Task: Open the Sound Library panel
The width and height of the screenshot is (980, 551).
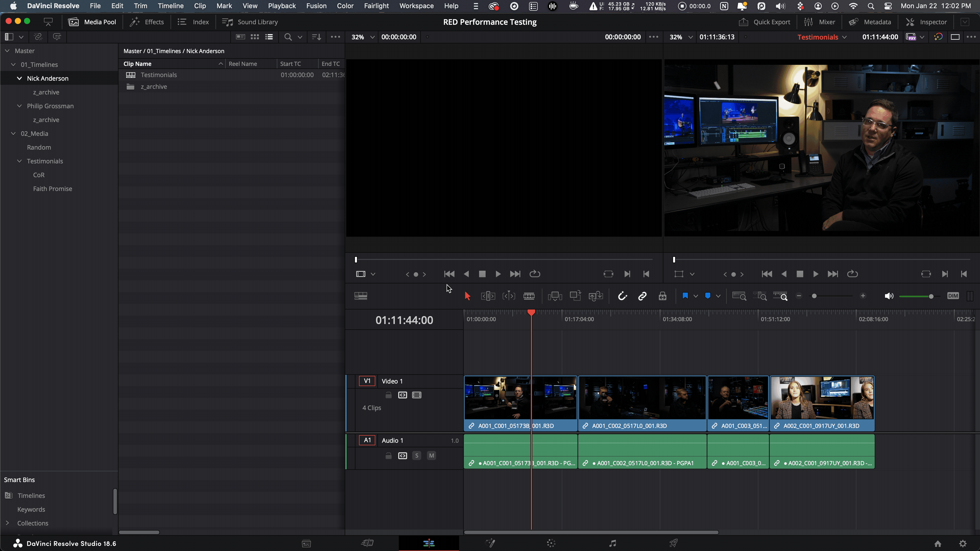Action: pyautogui.click(x=249, y=22)
